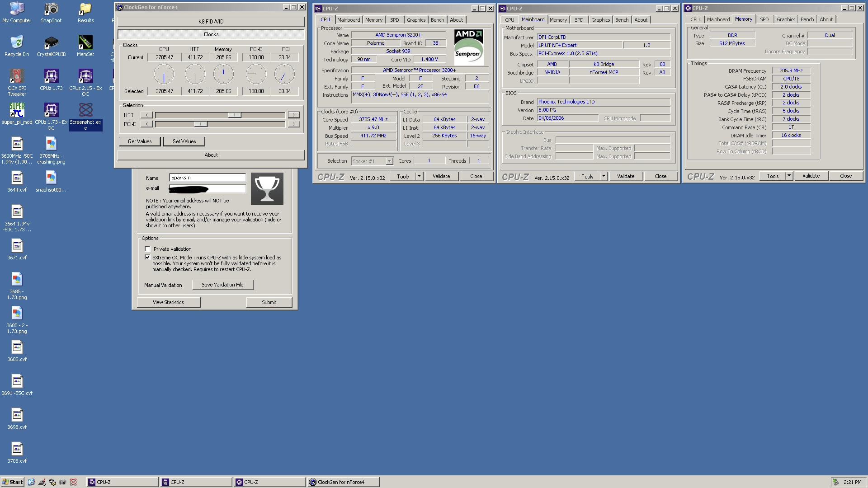Image resolution: width=868 pixels, height=488 pixels.
Task: Launch the MemSet desktop shortcut
Action: (x=85, y=46)
